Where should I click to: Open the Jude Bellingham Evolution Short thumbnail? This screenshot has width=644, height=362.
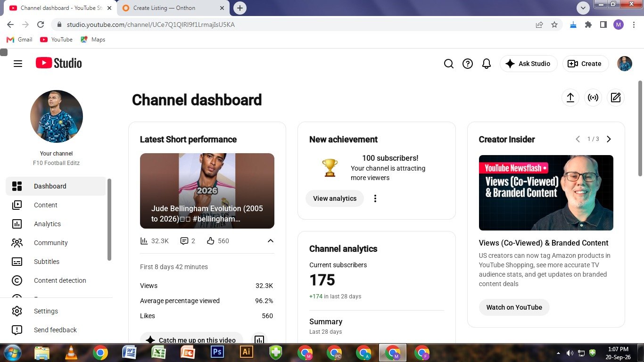[207, 191]
